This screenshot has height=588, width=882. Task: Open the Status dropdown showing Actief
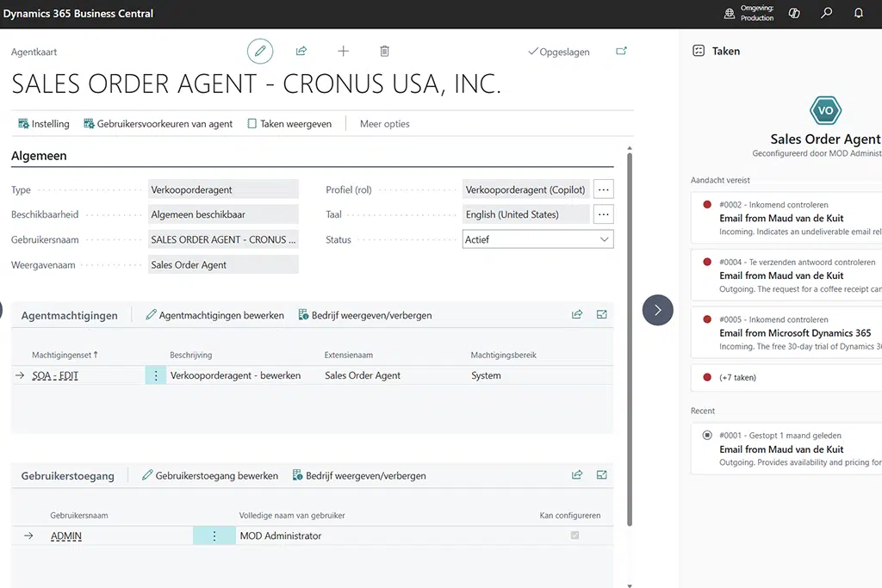click(537, 239)
